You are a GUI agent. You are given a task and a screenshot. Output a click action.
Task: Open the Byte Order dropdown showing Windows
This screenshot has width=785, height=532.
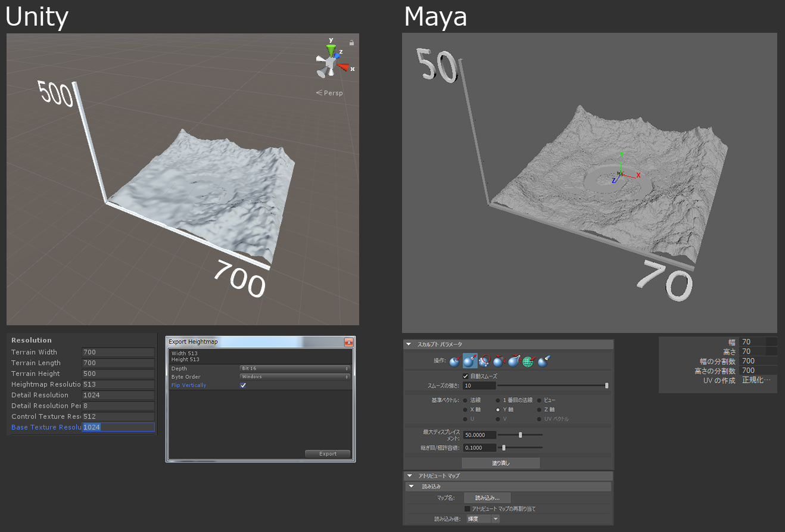pos(293,377)
